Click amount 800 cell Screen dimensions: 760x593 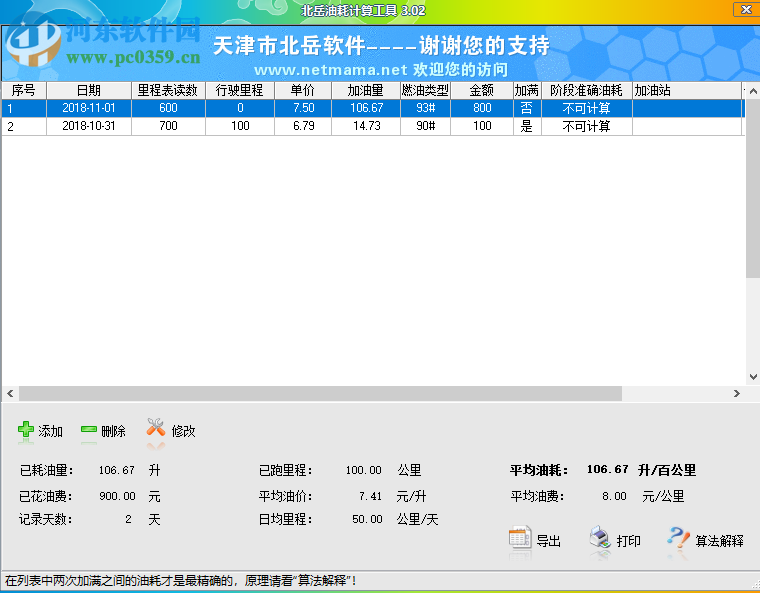pos(482,108)
